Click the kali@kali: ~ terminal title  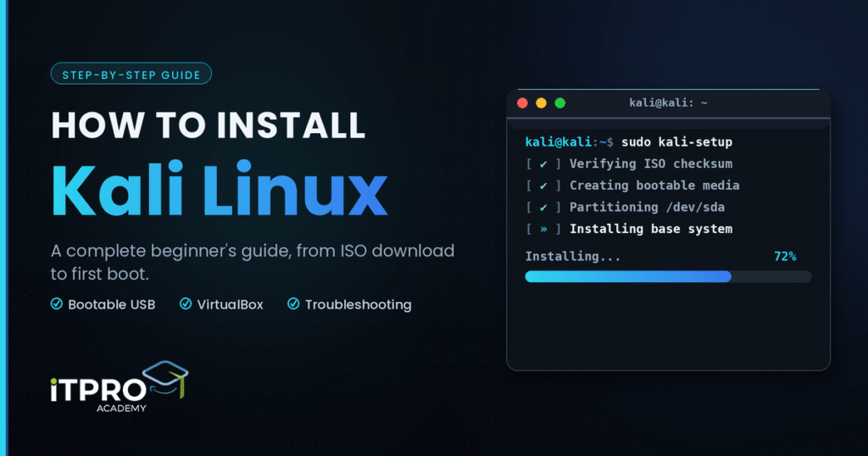[668, 103]
